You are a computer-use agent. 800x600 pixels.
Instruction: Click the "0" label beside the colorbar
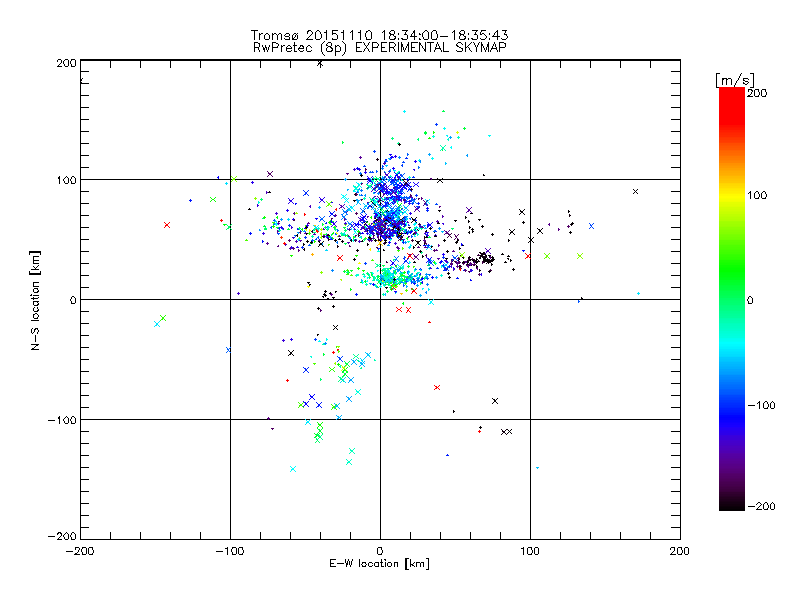coord(750,300)
